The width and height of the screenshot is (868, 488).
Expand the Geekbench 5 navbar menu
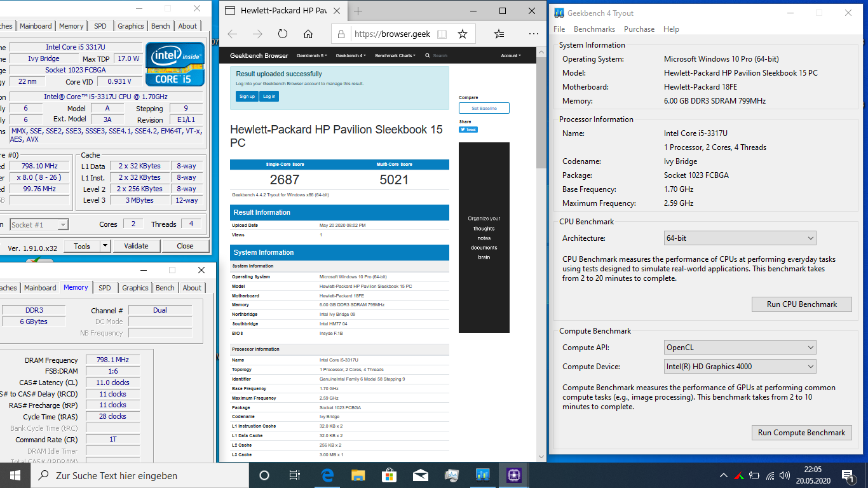[x=312, y=56]
